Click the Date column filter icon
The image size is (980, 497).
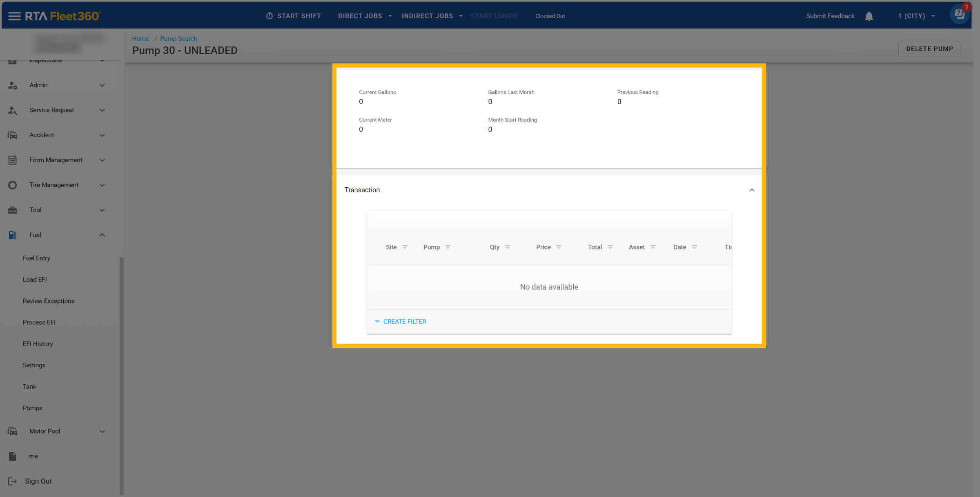pos(694,247)
